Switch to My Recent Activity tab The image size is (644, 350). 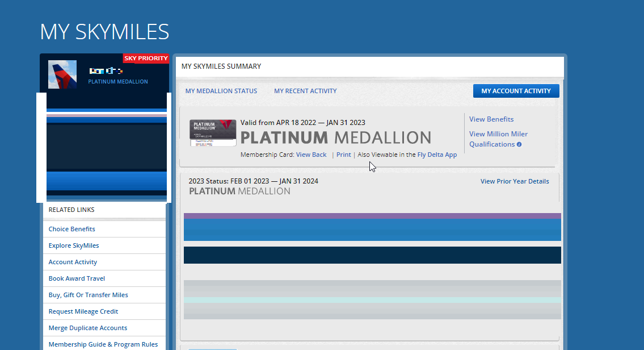[x=305, y=91]
